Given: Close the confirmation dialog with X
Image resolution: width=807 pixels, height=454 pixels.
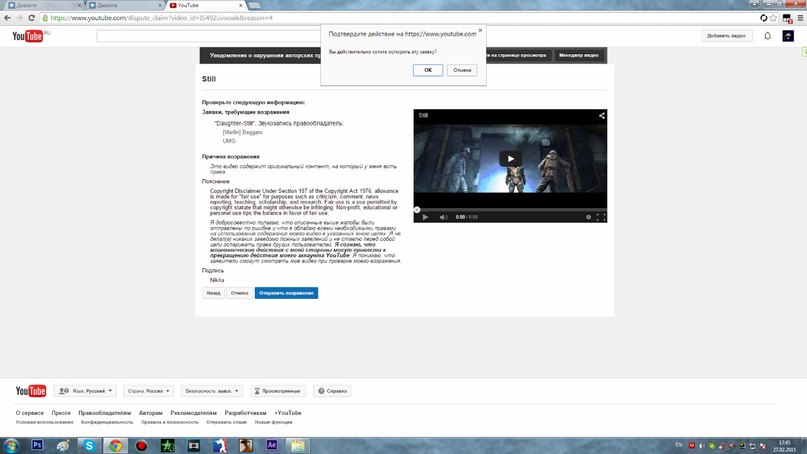Looking at the screenshot, I should [x=480, y=30].
